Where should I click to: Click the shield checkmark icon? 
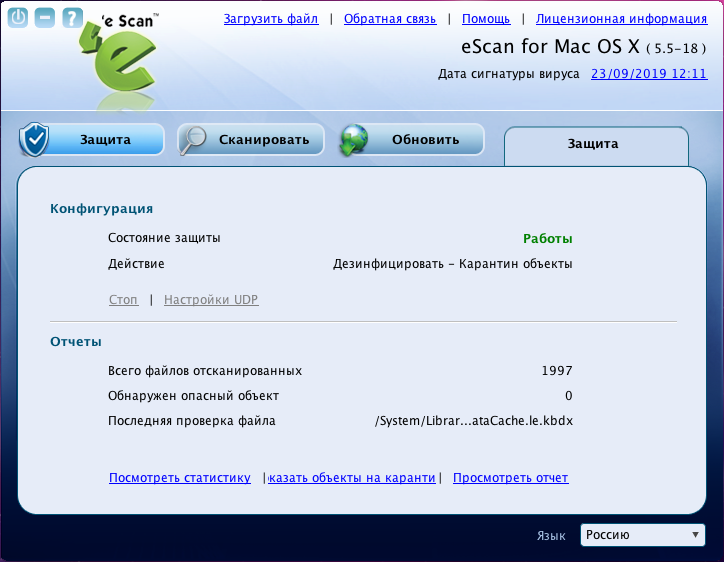click(x=34, y=139)
